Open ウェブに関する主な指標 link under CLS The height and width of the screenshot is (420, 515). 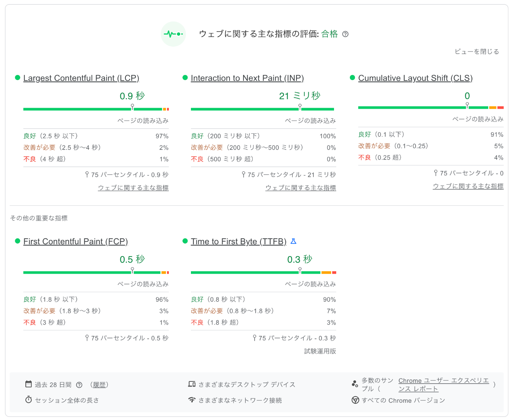(468, 186)
